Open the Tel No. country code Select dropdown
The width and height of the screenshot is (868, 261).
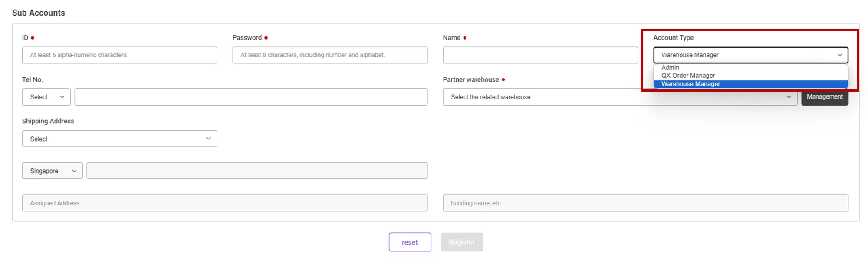coord(46,97)
